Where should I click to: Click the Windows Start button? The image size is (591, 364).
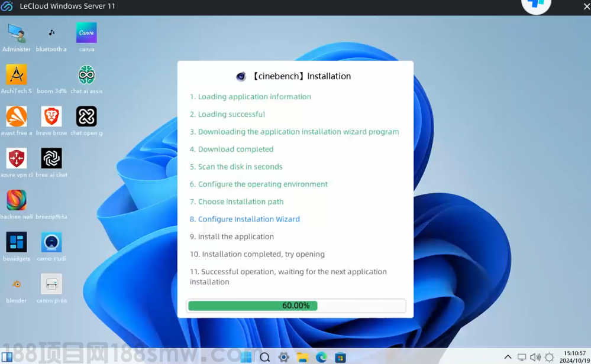pos(246,357)
